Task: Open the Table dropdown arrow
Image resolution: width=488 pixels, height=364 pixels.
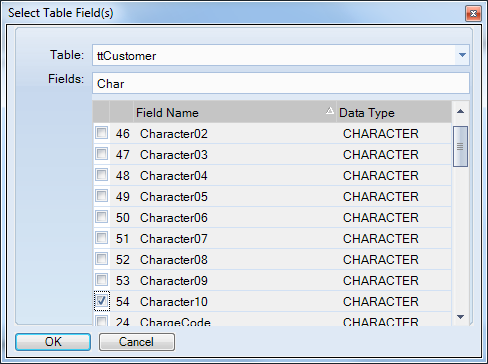Action: pos(462,55)
